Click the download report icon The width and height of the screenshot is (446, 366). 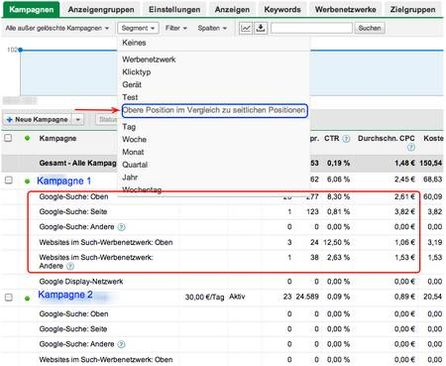pyautogui.click(x=261, y=28)
